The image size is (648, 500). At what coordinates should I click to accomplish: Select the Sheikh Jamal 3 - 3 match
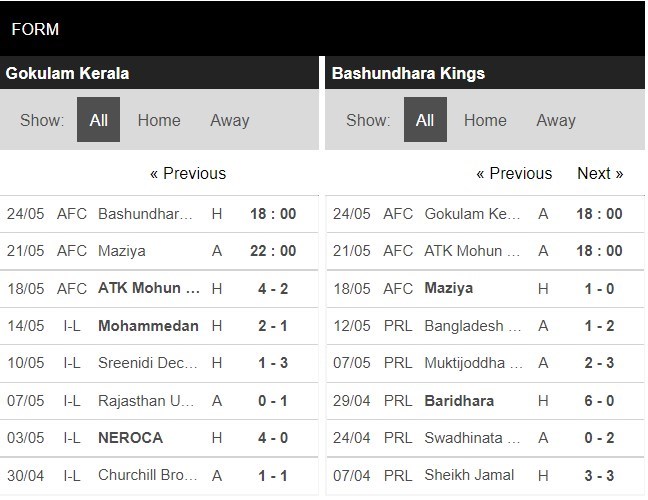(470, 477)
